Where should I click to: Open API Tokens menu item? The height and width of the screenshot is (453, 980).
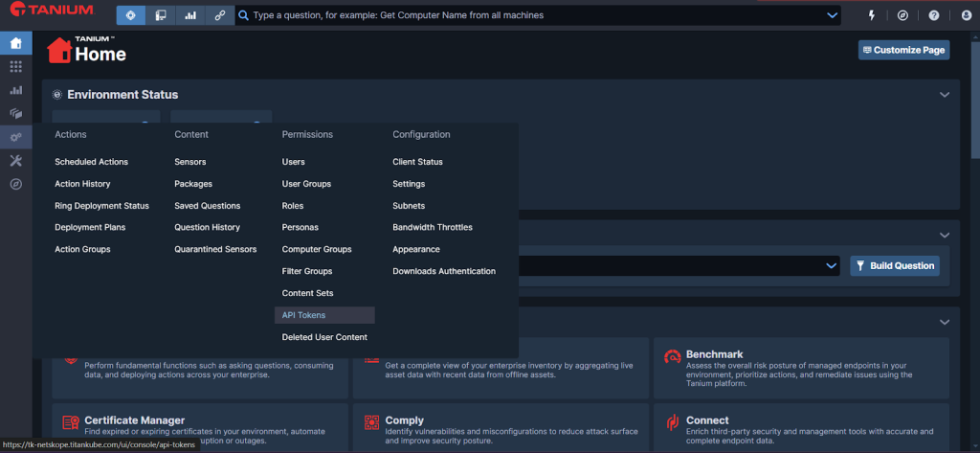[324, 315]
